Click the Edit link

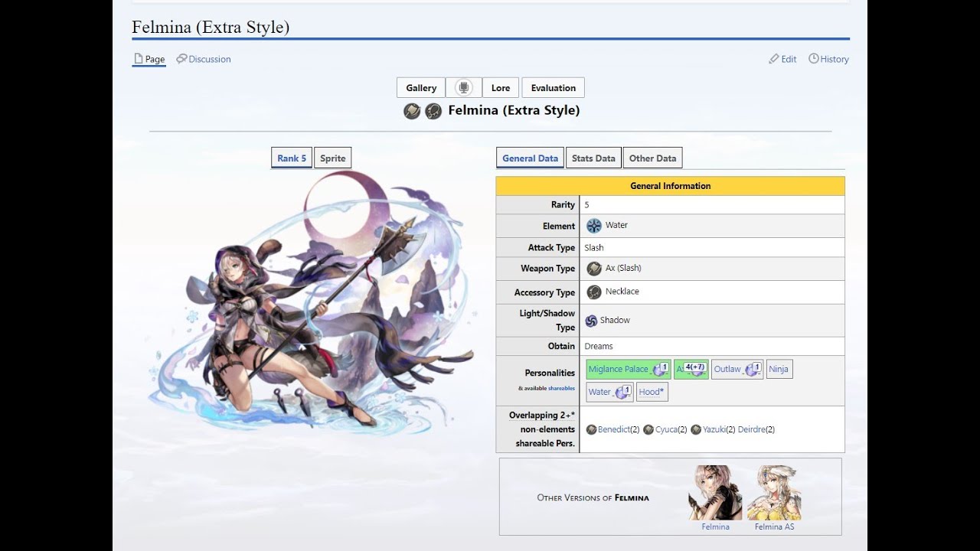789,59
